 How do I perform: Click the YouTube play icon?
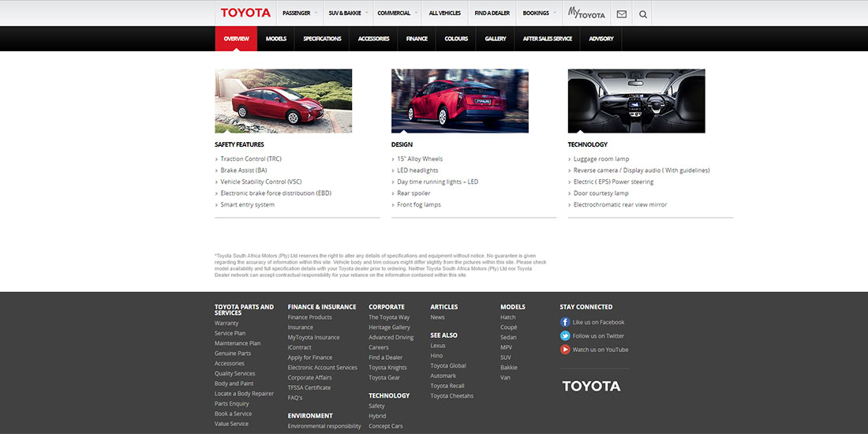565,350
